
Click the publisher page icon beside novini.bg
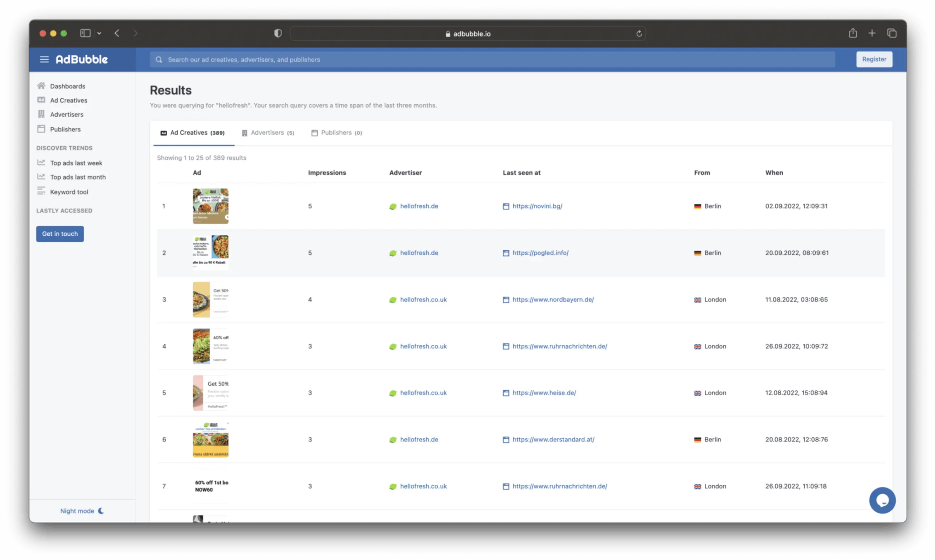tap(506, 206)
